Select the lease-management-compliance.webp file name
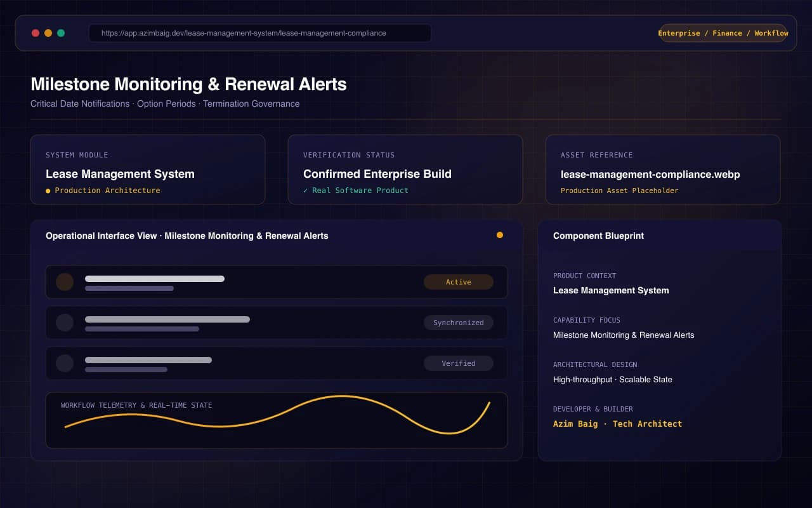Image resolution: width=812 pixels, height=508 pixels. 650,174
